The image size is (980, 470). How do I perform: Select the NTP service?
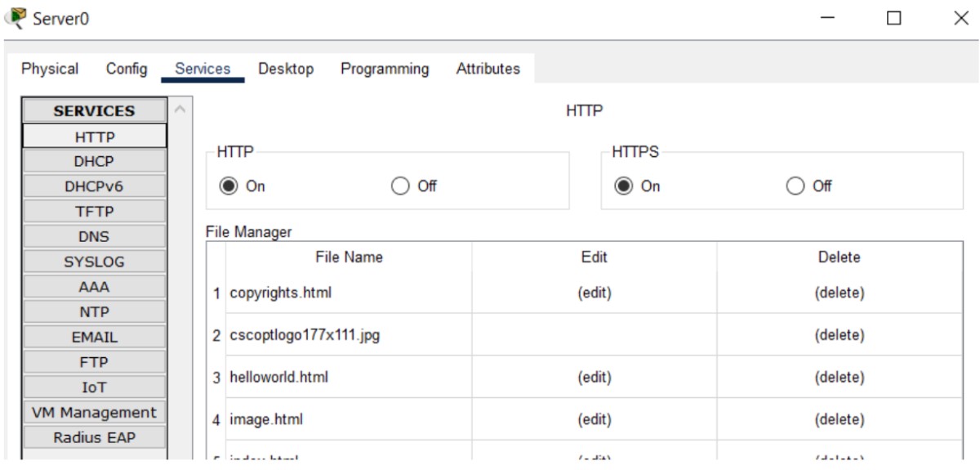[x=95, y=312]
